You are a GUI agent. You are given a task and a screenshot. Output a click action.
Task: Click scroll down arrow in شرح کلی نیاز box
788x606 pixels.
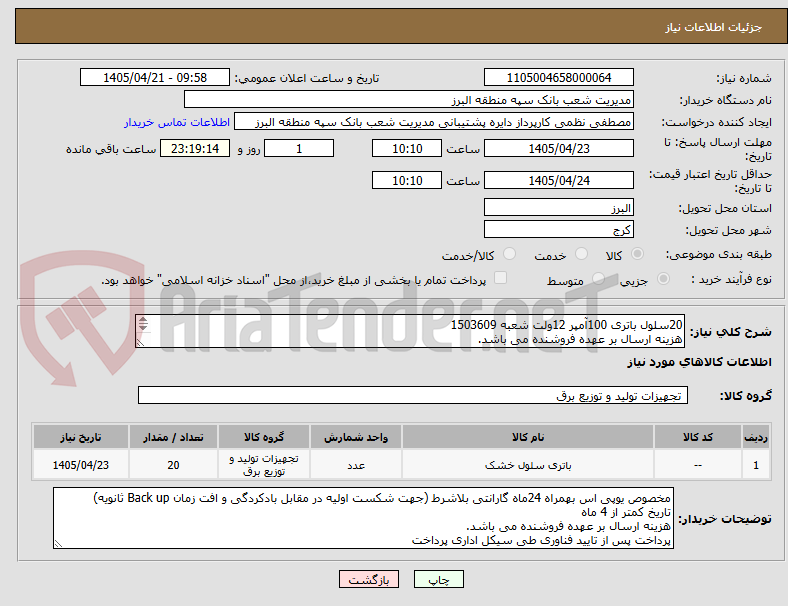[x=143, y=327]
